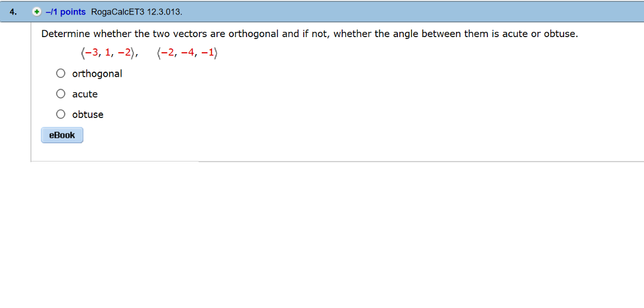Click the 'obtuse' answer option label
This screenshot has width=644, height=308.
[88, 114]
